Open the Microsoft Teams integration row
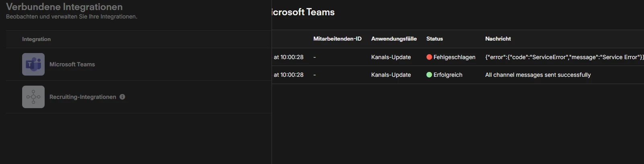This screenshot has height=164, width=644. [72, 64]
